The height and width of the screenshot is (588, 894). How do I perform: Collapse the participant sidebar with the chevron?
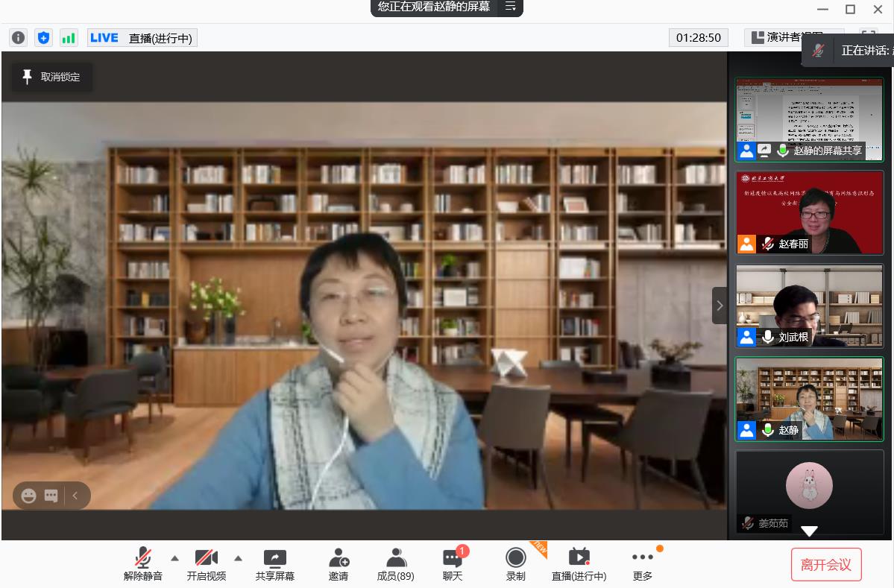tap(720, 306)
